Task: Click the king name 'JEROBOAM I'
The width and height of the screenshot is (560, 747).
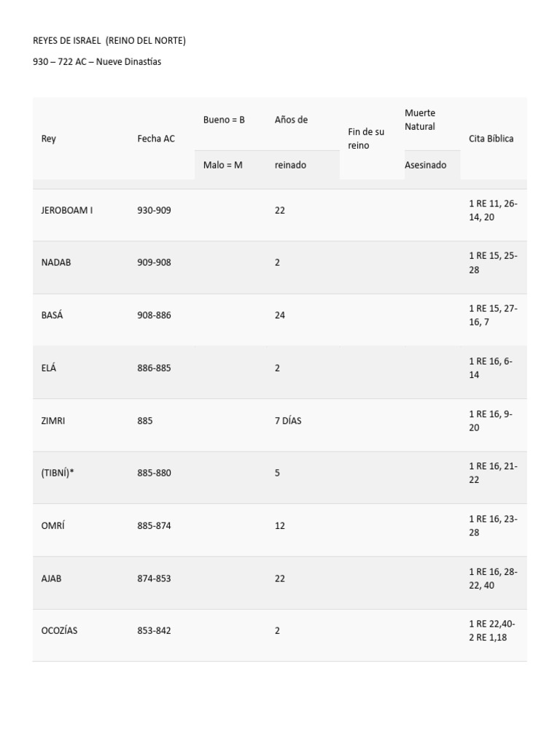Action: tap(67, 210)
